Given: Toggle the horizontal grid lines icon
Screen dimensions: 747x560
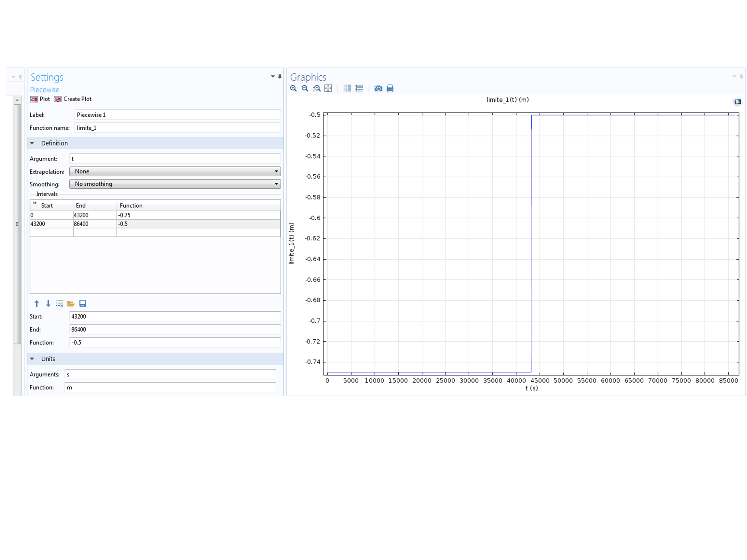Looking at the screenshot, I should pyautogui.click(x=359, y=89).
